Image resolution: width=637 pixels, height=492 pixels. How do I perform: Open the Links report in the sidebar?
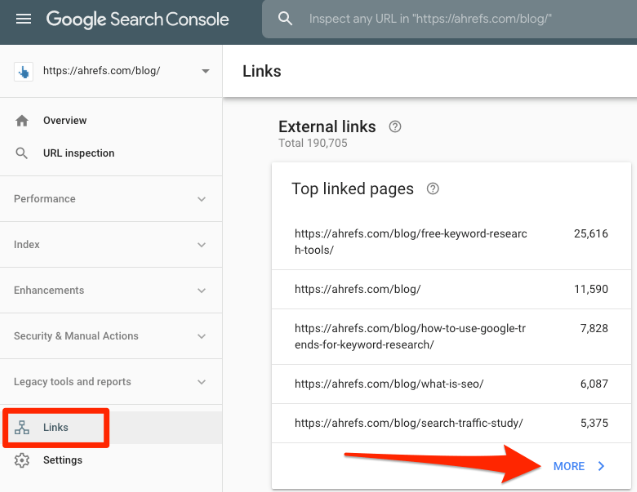point(56,427)
